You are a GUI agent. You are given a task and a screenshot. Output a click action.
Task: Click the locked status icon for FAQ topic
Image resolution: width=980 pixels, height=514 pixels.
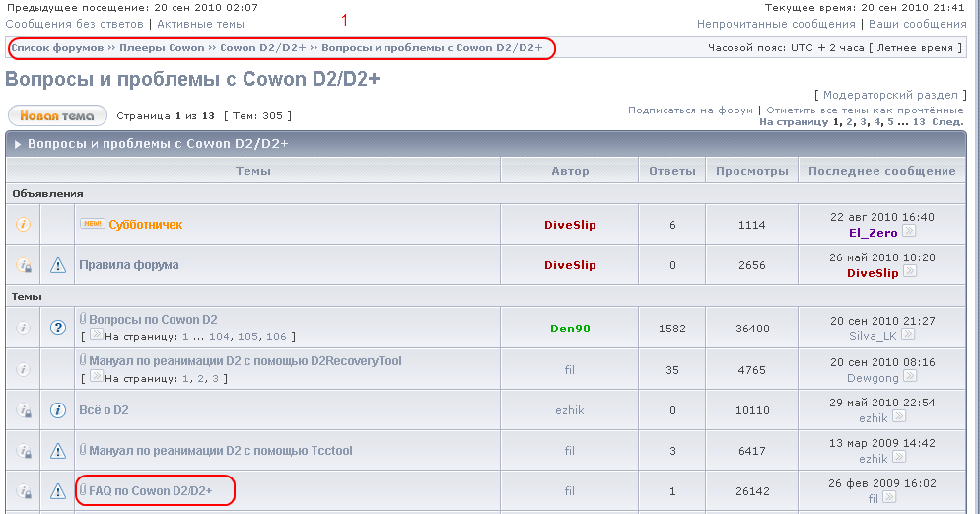(x=23, y=491)
